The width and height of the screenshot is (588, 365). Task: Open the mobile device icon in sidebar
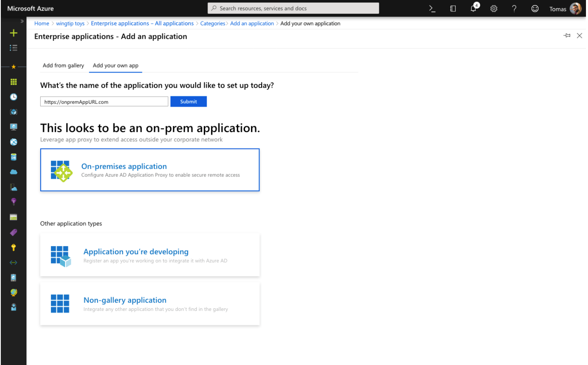(x=13, y=278)
